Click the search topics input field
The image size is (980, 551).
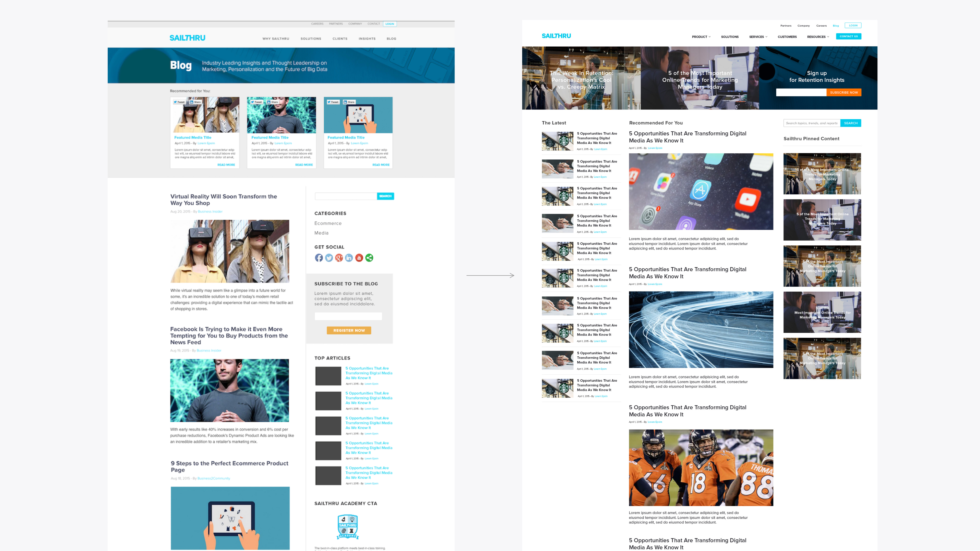tap(812, 123)
